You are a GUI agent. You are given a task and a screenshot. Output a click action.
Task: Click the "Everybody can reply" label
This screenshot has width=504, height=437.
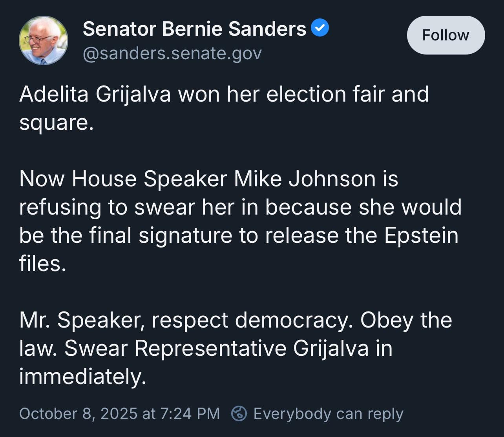tap(328, 413)
